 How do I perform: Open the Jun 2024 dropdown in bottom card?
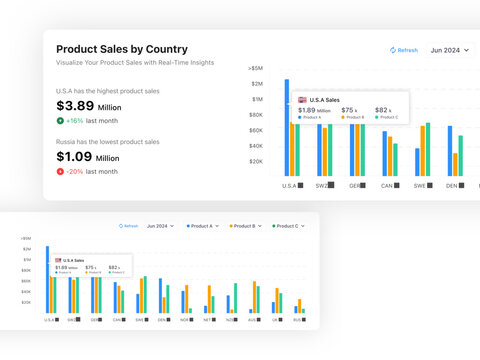(x=160, y=226)
